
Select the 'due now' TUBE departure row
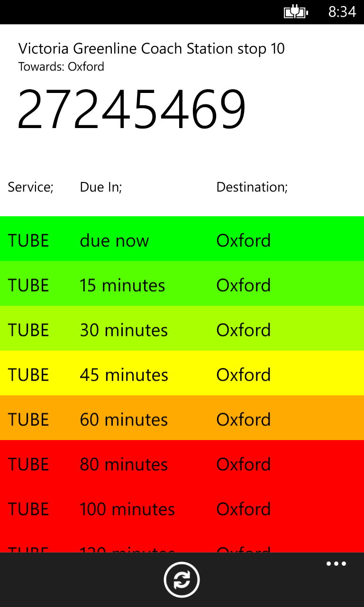[182, 239]
